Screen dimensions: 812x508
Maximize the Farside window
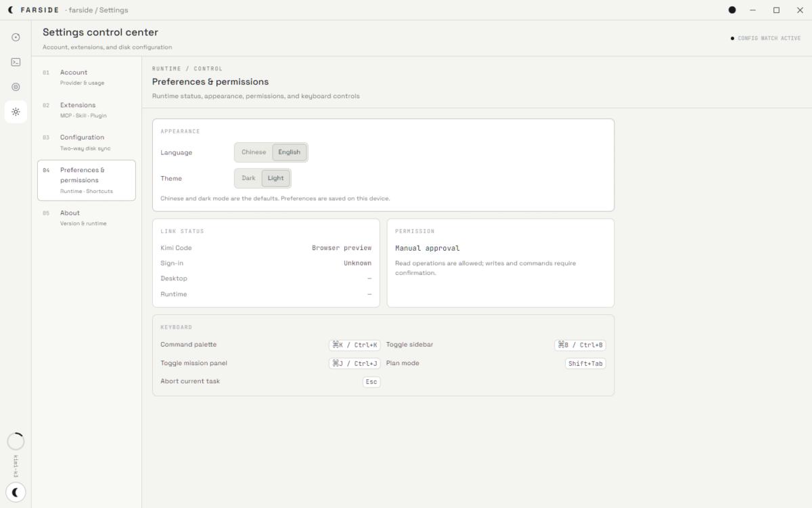coord(776,10)
